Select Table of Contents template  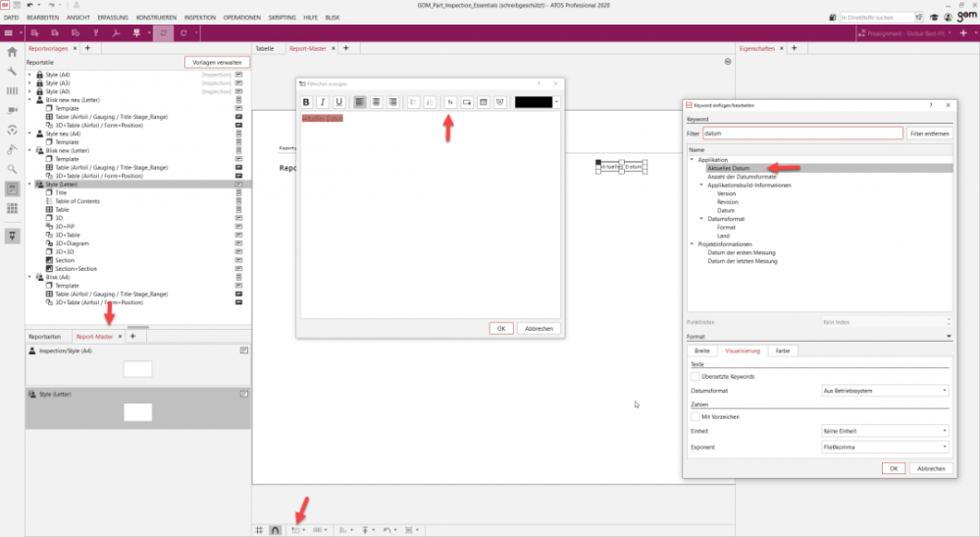pos(77,201)
